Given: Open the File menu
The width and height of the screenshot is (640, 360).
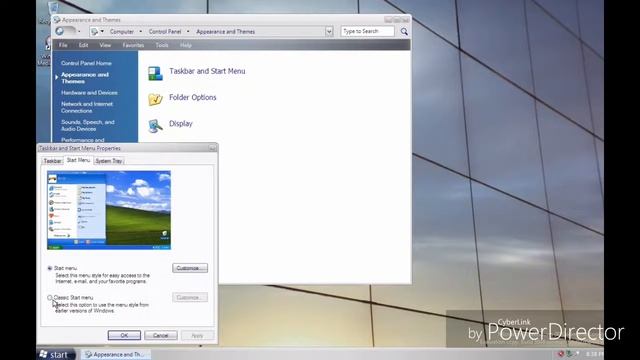Looking at the screenshot, I should tap(63, 45).
